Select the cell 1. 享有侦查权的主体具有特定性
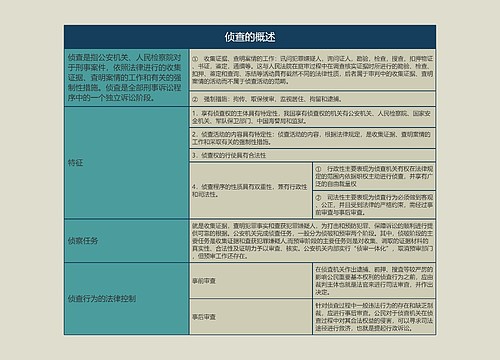The width and height of the screenshot is (500, 360). point(313,117)
